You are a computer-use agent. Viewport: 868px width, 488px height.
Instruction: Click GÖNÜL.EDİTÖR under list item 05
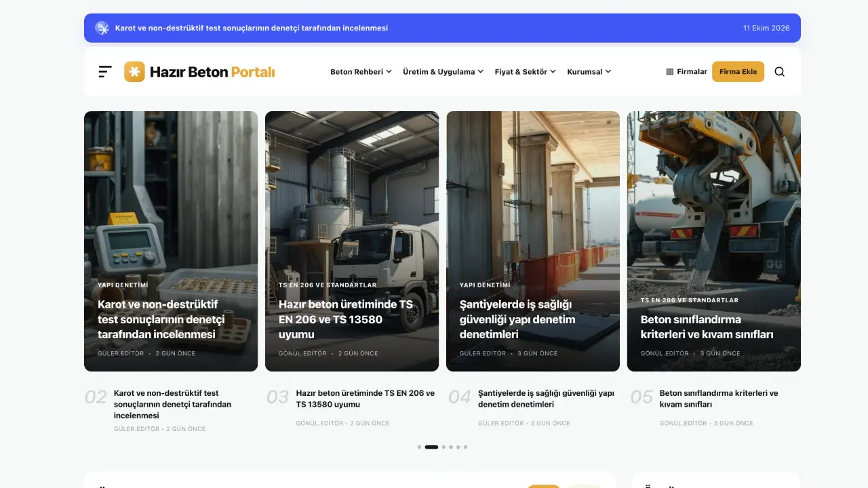pyautogui.click(x=684, y=423)
